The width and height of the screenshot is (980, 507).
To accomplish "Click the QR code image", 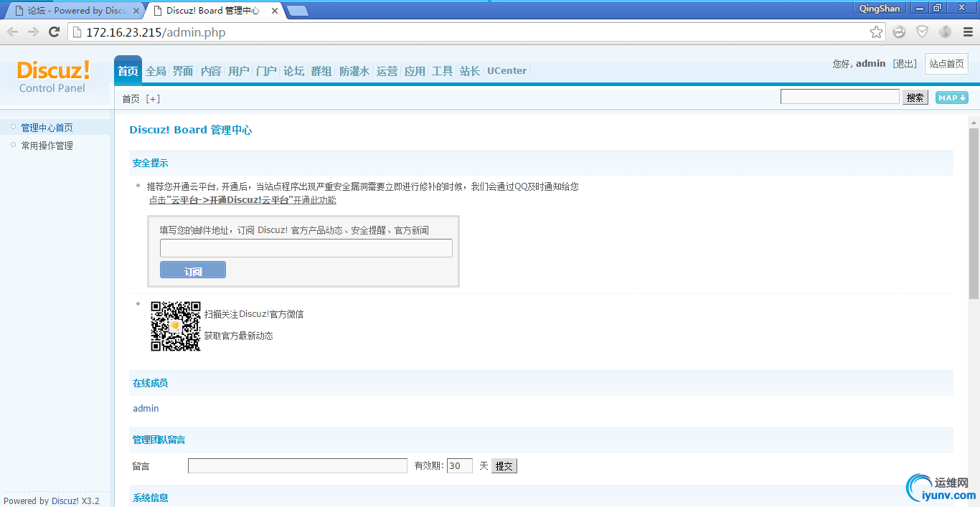I will tap(175, 326).
